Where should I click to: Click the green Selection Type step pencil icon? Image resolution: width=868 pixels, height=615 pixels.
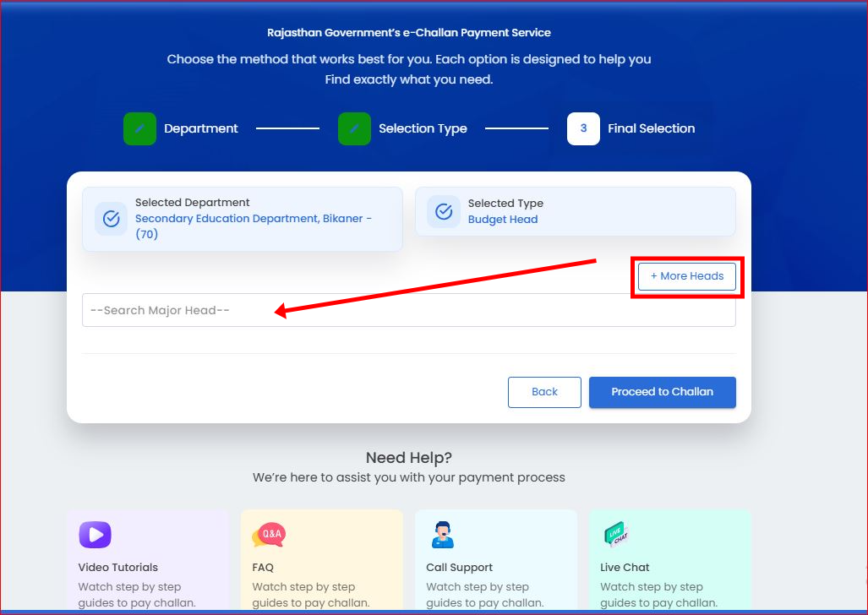[354, 128]
